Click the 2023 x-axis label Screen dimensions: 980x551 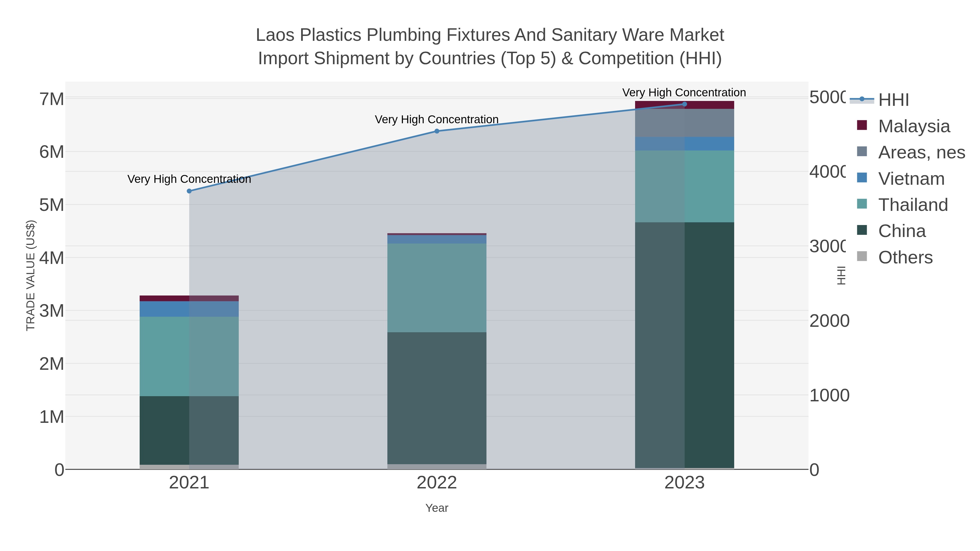(684, 483)
